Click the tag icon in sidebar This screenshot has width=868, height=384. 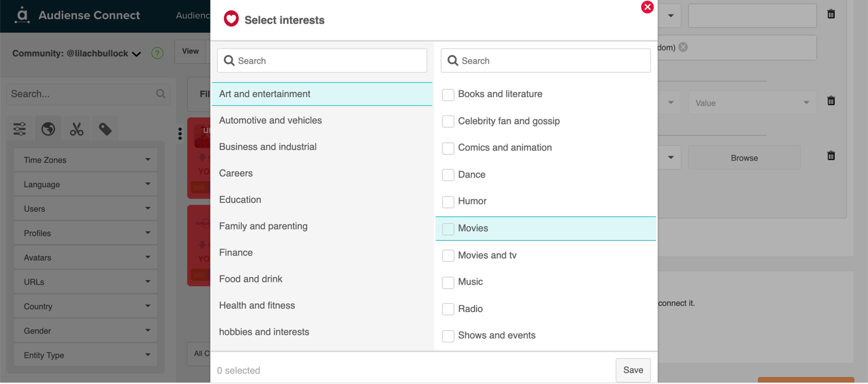point(105,129)
